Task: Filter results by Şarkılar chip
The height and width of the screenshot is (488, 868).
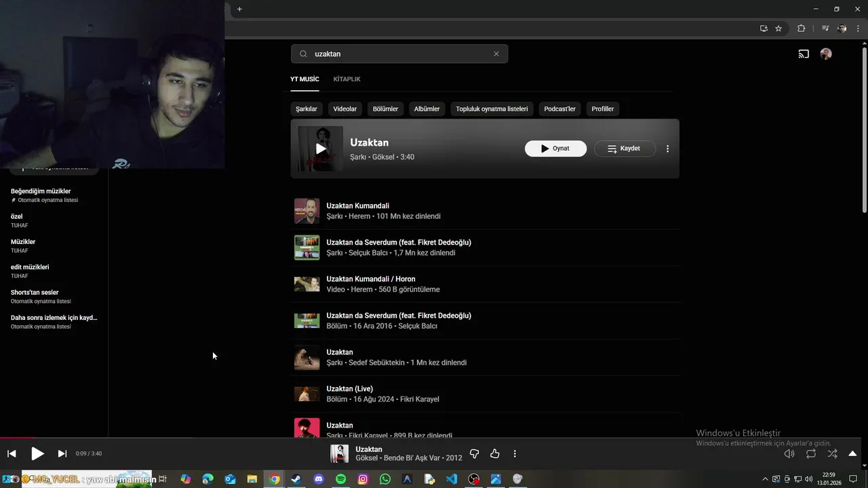Action: click(307, 109)
